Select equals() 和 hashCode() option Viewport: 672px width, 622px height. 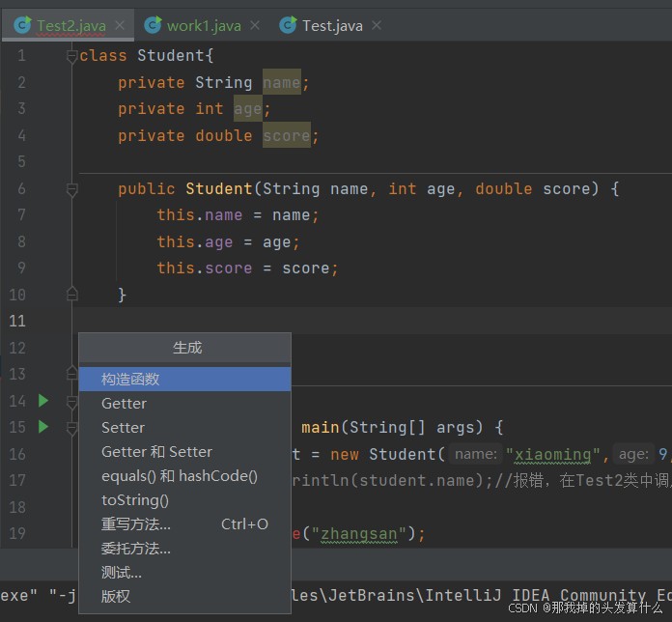(x=184, y=476)
